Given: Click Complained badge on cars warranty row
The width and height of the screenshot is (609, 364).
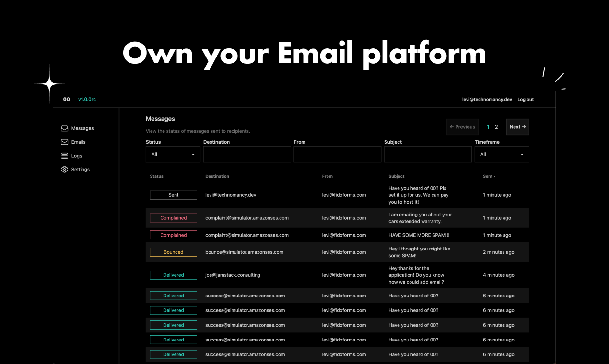Looking at the screenshot, I should (x=173, y=218).
